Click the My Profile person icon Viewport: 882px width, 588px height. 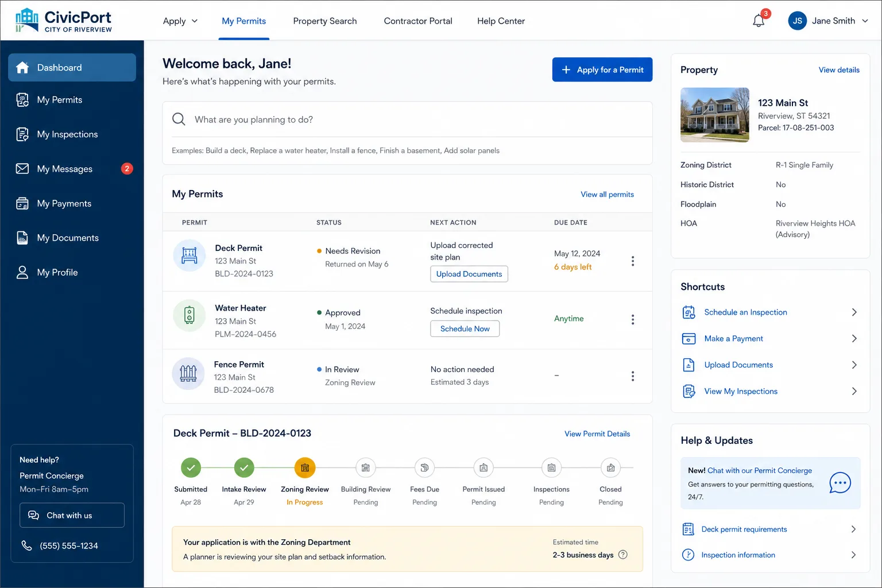click(x=22, y=272)
